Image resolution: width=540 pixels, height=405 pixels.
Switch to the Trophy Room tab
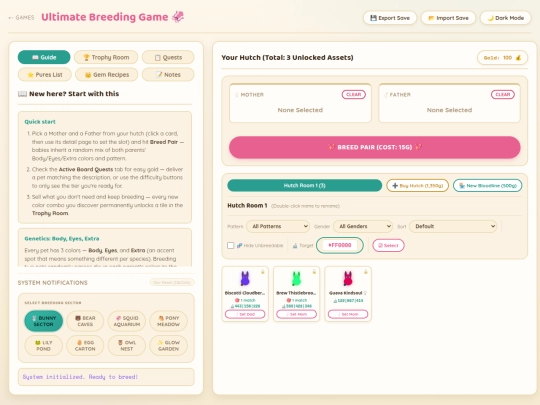point(106,57)
